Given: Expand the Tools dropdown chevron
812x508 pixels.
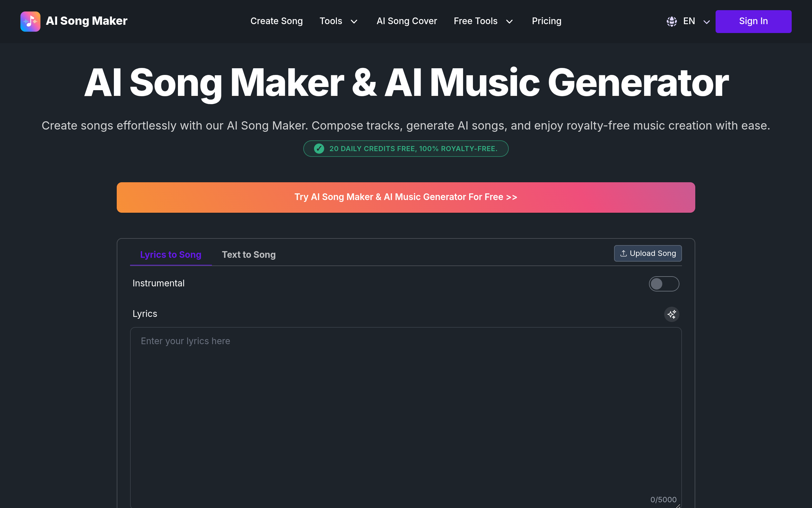Looking at the screenshot, I should 354,22.
